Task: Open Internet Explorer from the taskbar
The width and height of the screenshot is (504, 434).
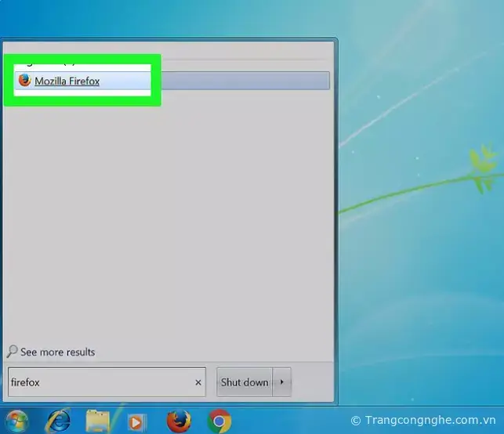Action: [57, 421]
